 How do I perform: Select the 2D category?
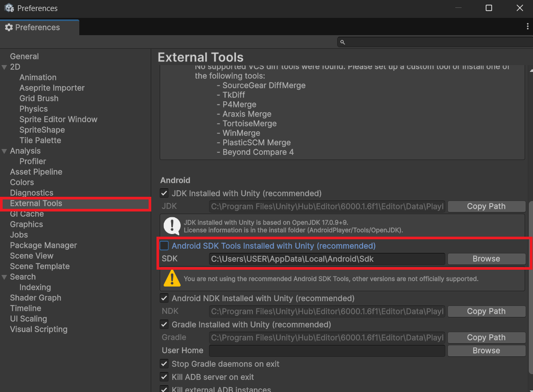15,67
